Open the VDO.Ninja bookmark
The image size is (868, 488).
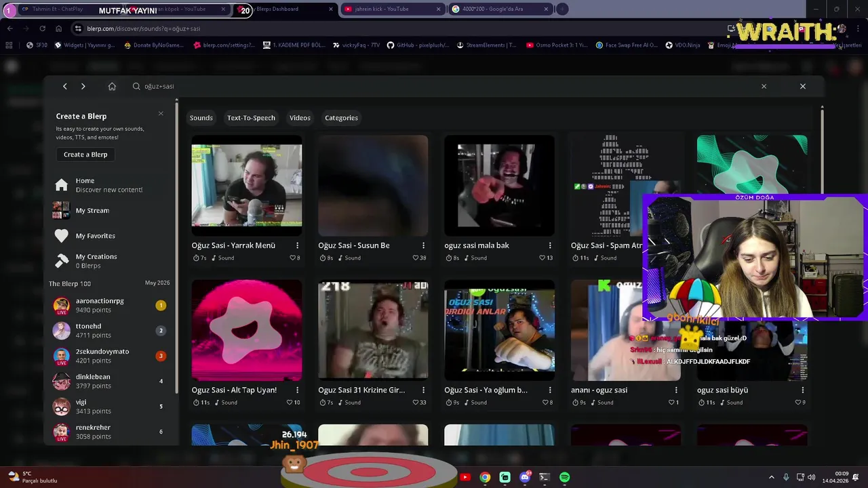click(x=682, y=45)
